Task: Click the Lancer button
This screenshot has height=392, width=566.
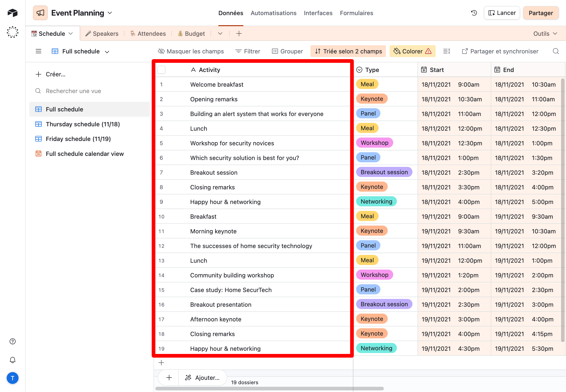Action: [x=502, y=13]
